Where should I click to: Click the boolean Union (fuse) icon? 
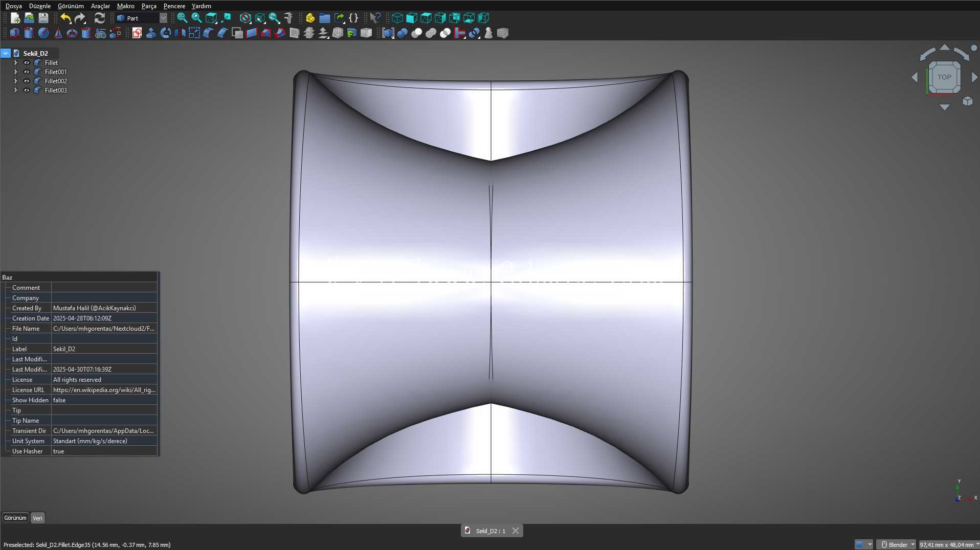[431, 33]
